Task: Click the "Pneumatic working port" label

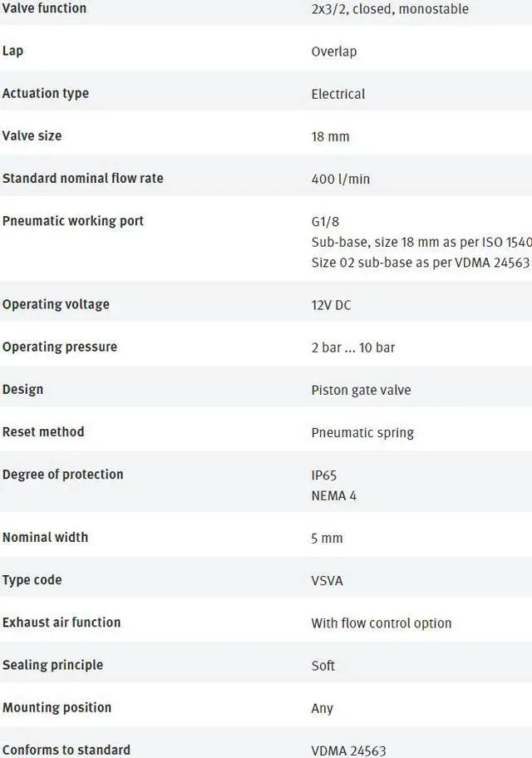Action: (x=73, y=221)
